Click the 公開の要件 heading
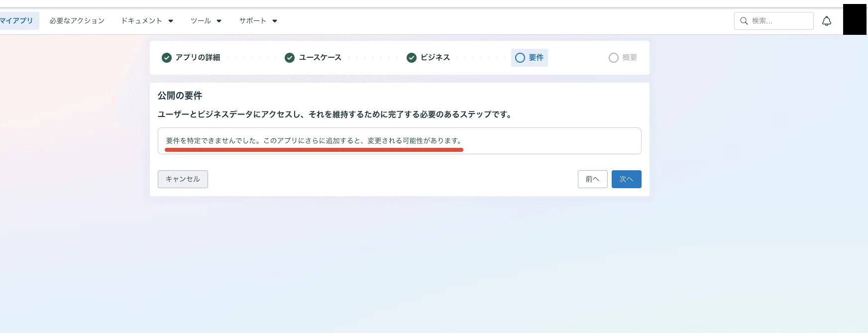Viewport: 868px width, 333px height. [180, 96]
